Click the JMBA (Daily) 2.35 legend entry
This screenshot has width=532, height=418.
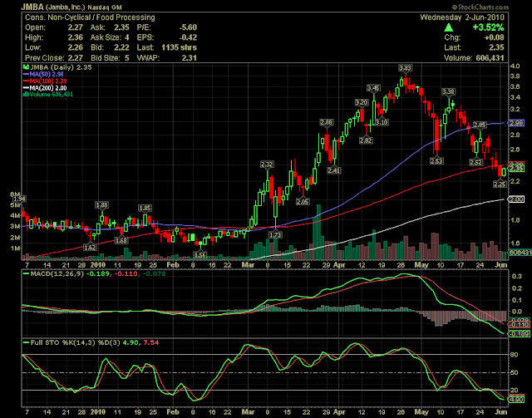point(61,67)
